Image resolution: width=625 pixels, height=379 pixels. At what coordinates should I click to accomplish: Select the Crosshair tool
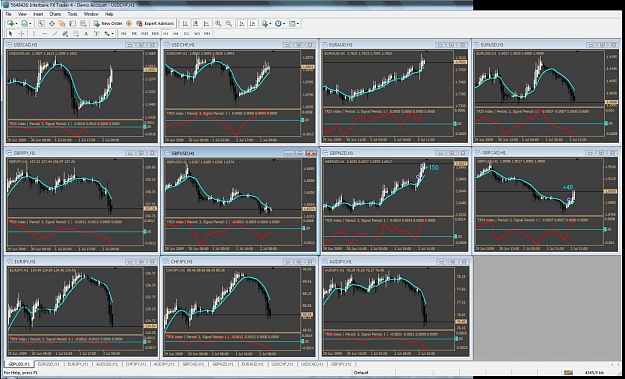(22, 33)
